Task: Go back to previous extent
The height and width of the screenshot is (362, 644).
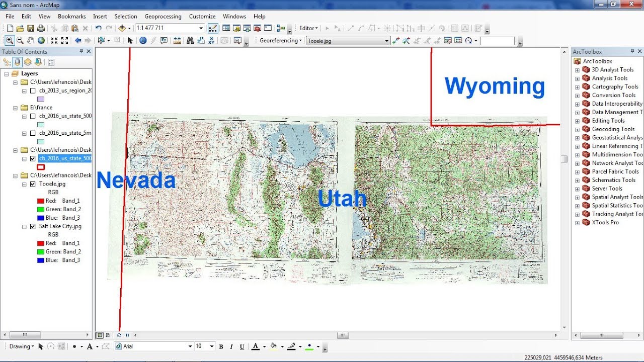Action: (78, 40)
